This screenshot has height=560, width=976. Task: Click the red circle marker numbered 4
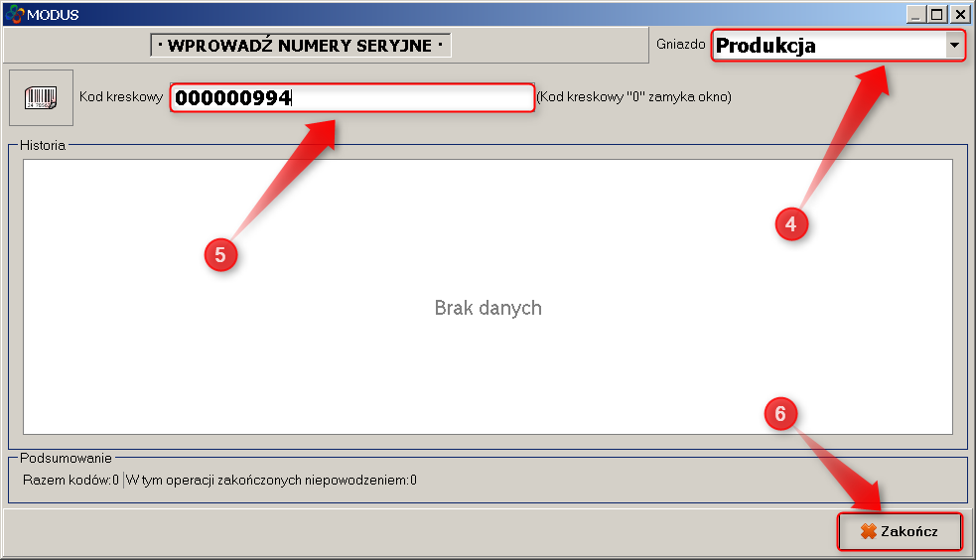click(791, 224)
